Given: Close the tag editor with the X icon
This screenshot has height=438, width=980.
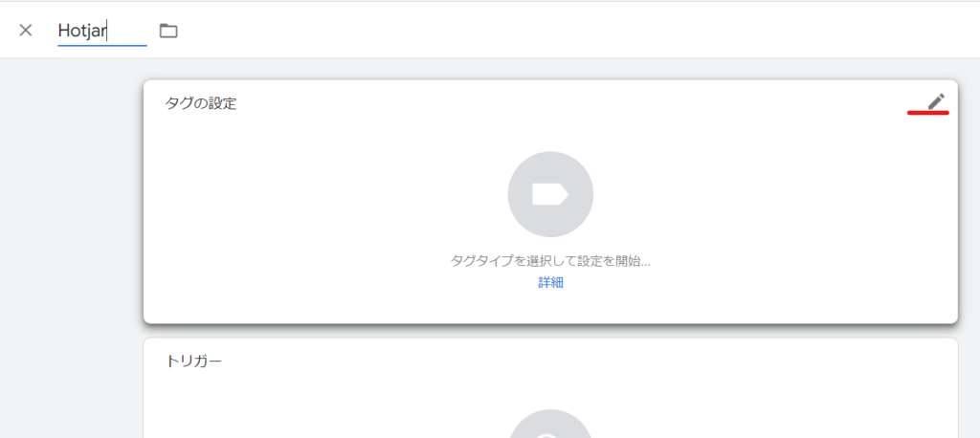Looking at the screenshot, I should pos(26,30).
